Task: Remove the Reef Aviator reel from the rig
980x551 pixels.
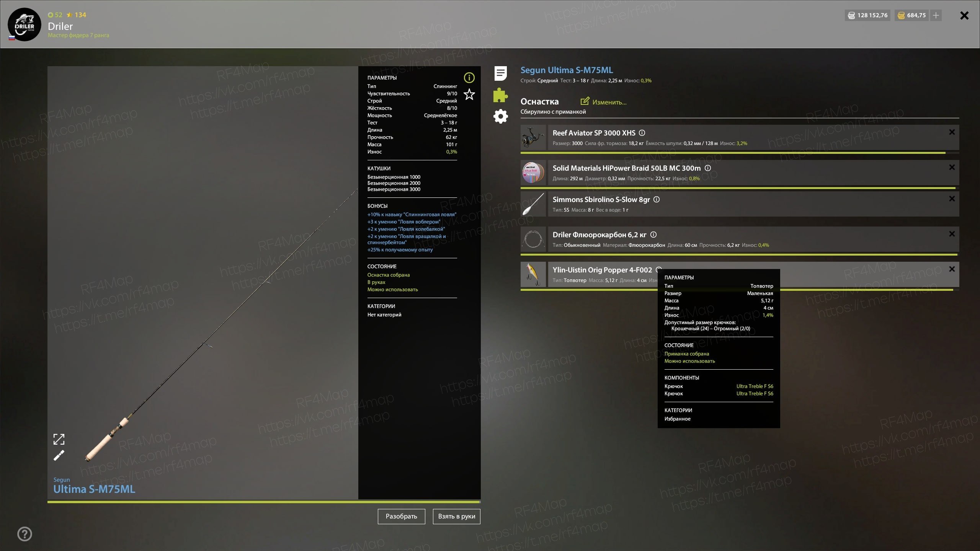Action: pos(952,132)
